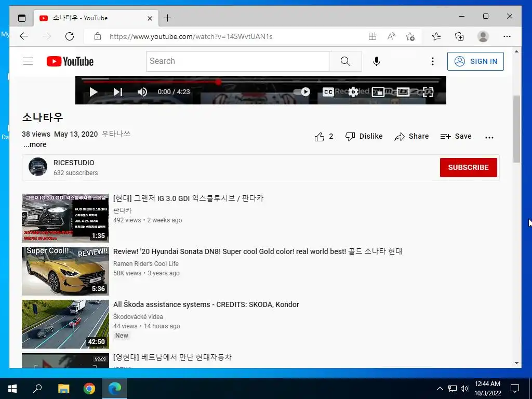Open the All Škoda assistance systems title
The height and width of the screenshot is (399, 532).
tap(206, 304)
